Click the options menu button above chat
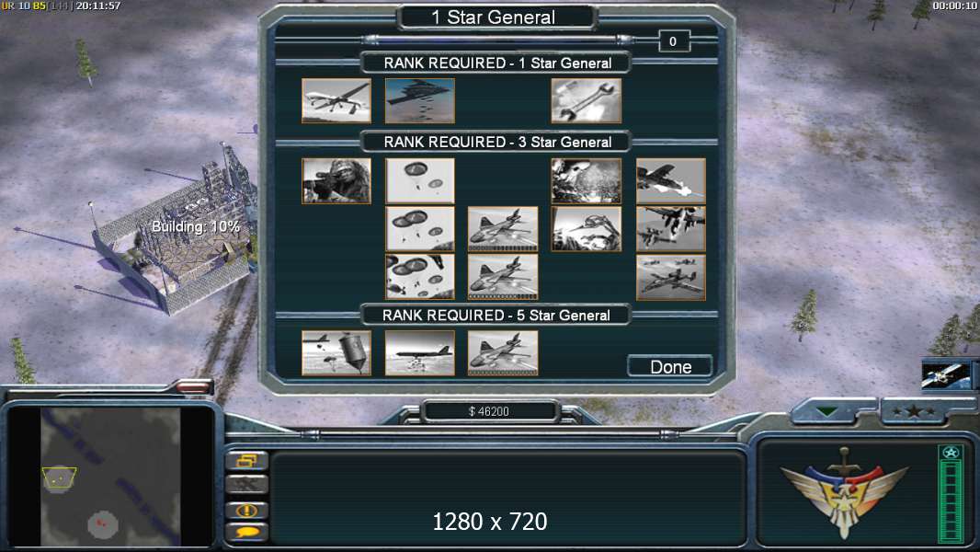The height and width of the screenshot is (552, 980). tap(246, 461)
